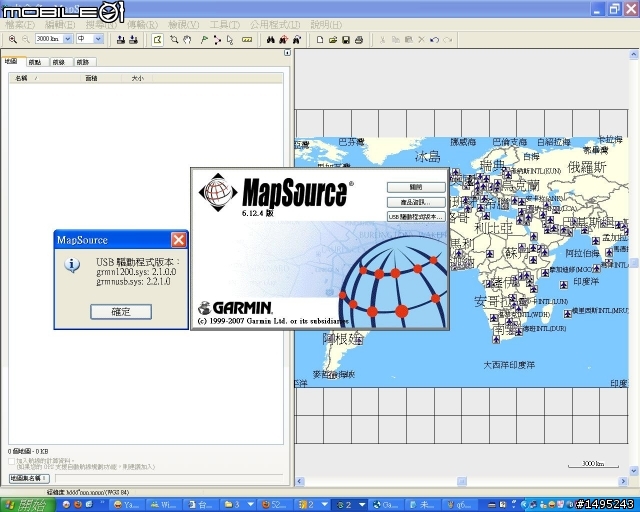The width and height of the screenshot is (640, 512).
Task: Open the 編輯(E) menu
Action: click(60, 25)
